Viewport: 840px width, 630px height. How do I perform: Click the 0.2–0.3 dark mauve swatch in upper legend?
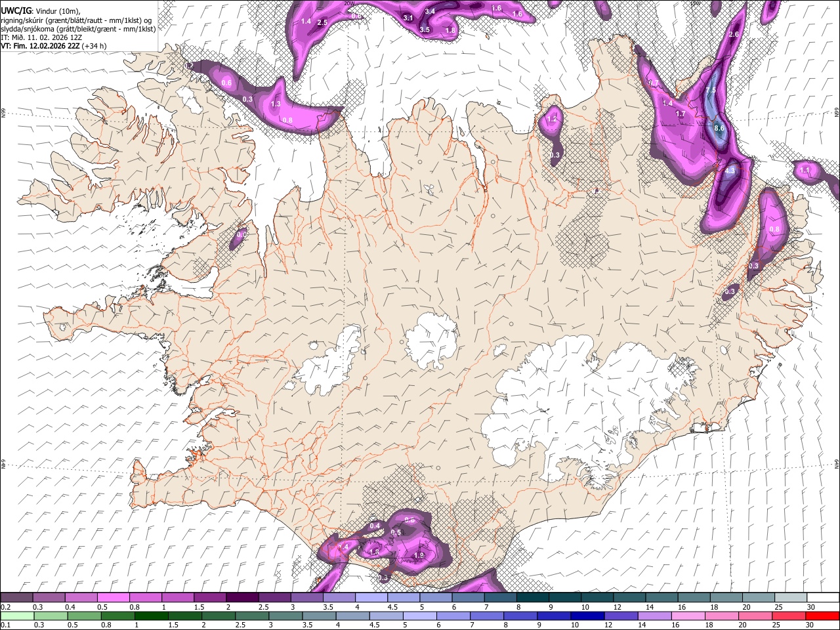pos(16,597)
